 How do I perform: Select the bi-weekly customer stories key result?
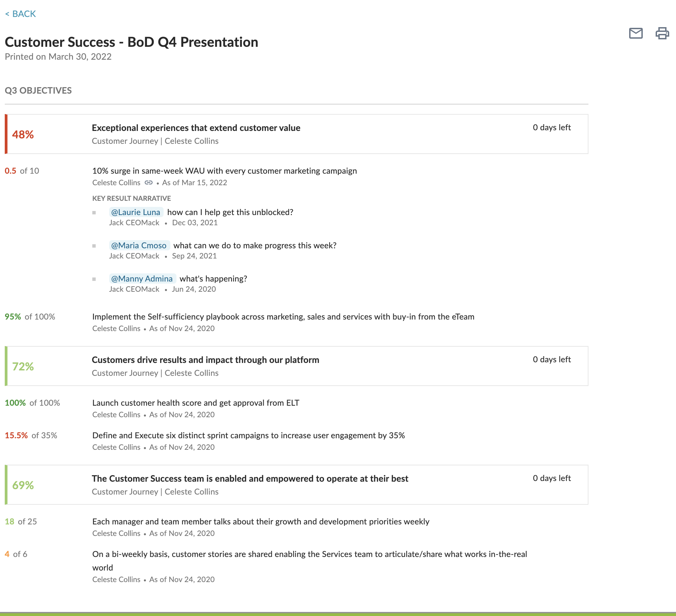tap(309, 561)
